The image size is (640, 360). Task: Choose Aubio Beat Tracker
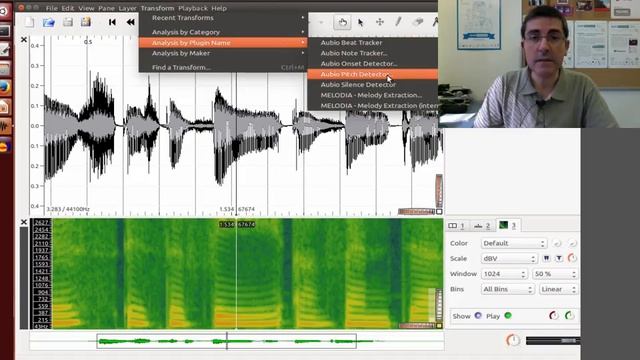(x=373, y=42)
